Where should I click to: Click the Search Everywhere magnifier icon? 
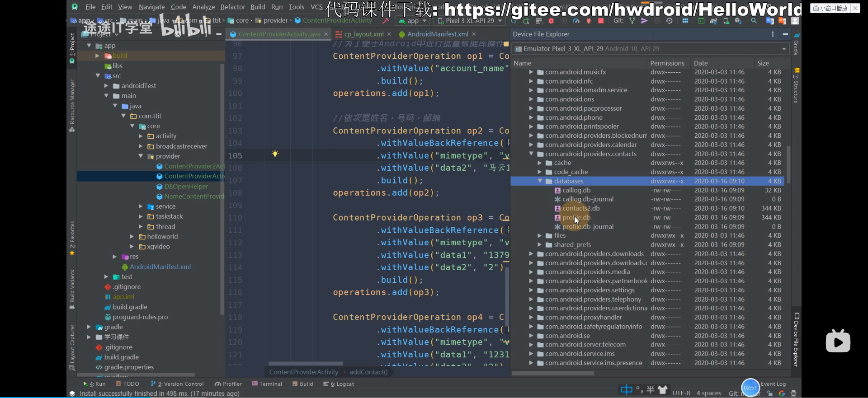pyautogui.click(x=754, y=21)
